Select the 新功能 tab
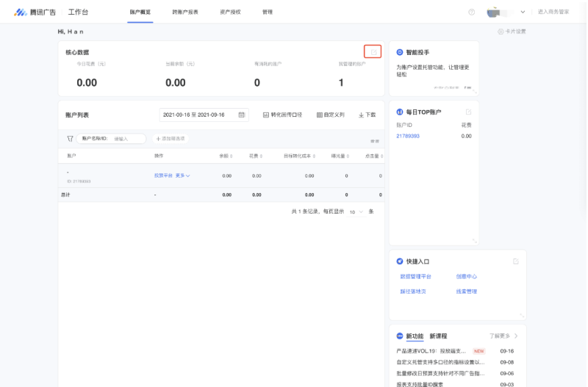This screenshot has width=588, height=387. click(415, 336)
